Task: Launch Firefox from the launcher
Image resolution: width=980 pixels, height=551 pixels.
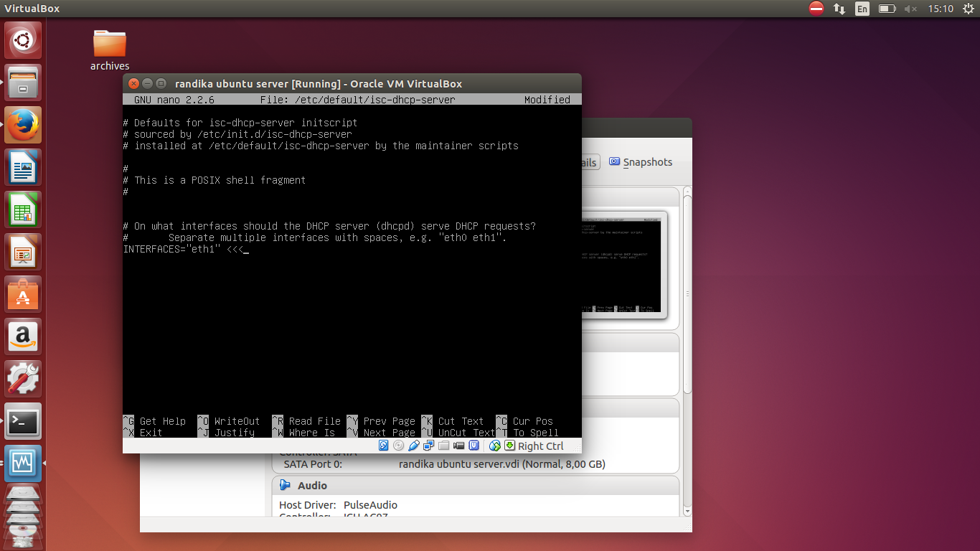Action: tap(23, 125)
